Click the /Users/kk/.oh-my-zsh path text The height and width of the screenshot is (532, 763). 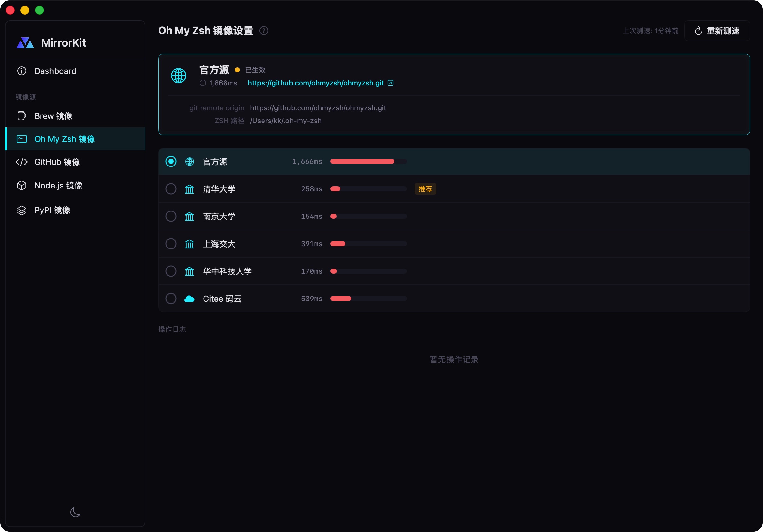[x=286, y=121]
